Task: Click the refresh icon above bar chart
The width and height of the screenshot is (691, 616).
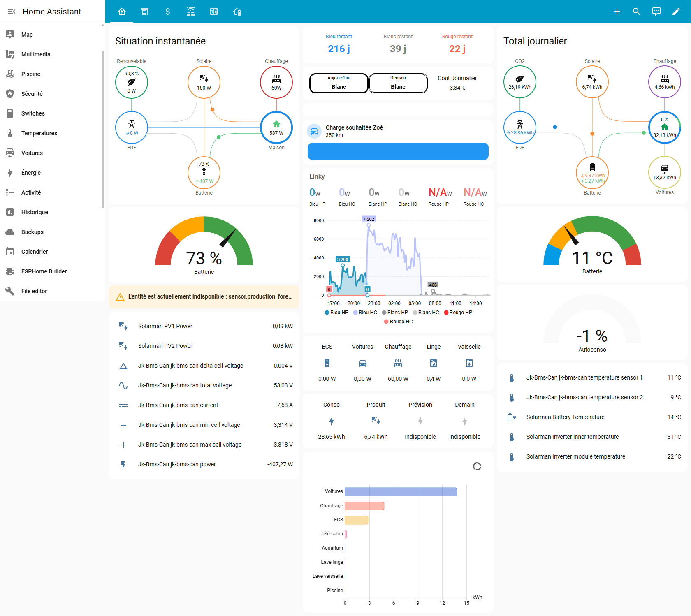Action: [x=477, y=466]
